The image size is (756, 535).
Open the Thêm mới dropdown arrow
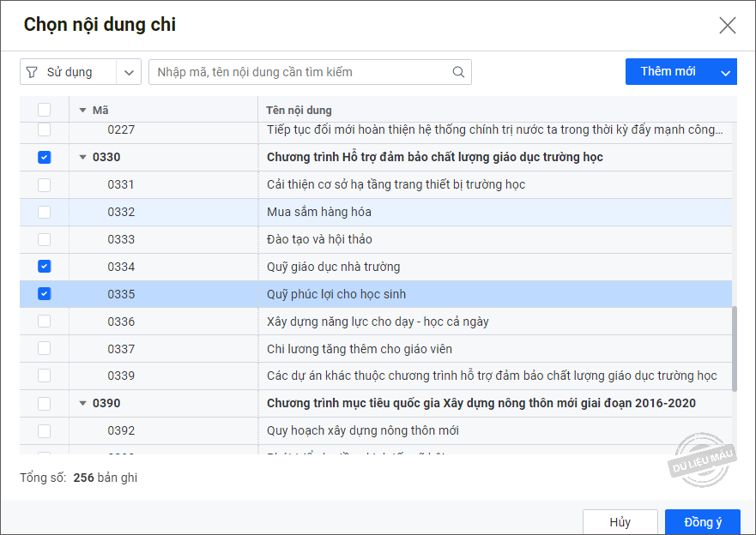point(725,73)
